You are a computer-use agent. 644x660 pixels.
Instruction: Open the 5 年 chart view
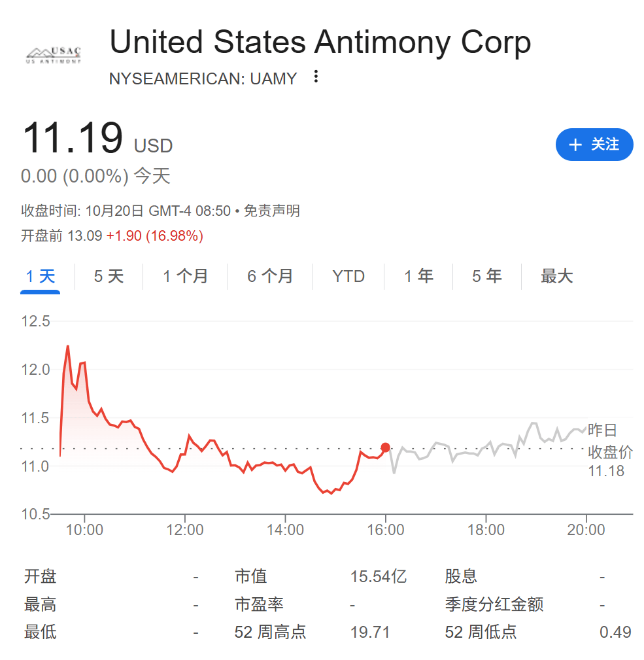[x=487, y=277]
